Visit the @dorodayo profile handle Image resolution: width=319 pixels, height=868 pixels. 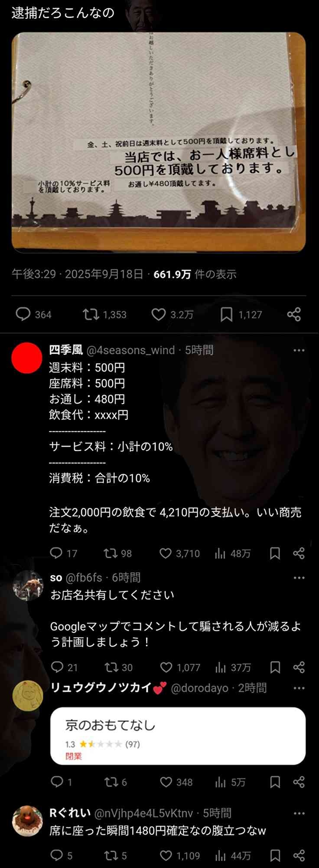click(199, 688)
